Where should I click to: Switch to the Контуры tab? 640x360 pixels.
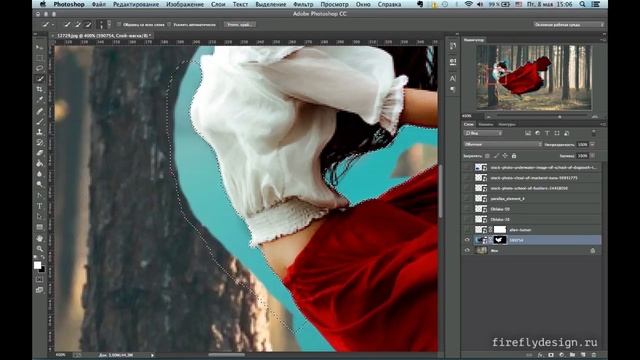coord(507,124)
